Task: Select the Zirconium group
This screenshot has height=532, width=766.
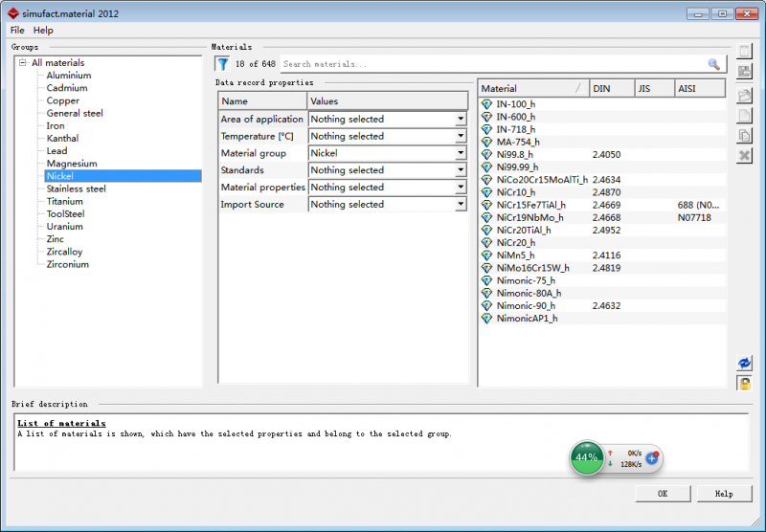Action: point(67,264)
